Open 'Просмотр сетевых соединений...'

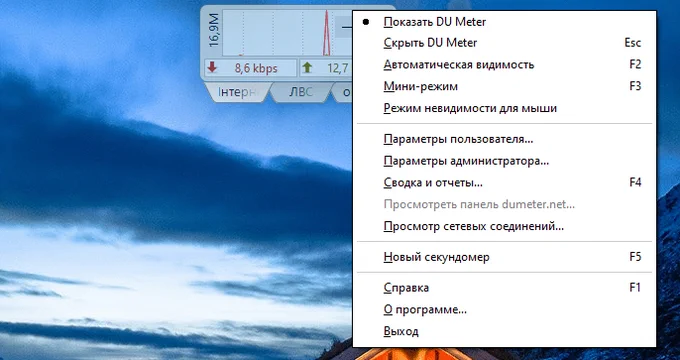click(504, 226)
